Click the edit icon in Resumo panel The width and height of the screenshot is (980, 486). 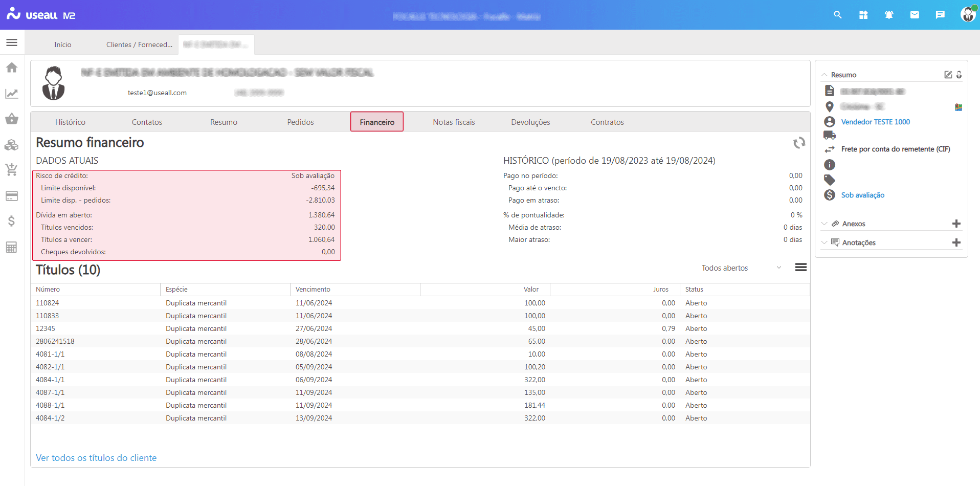pyautogui.click(x=948, y=75)
